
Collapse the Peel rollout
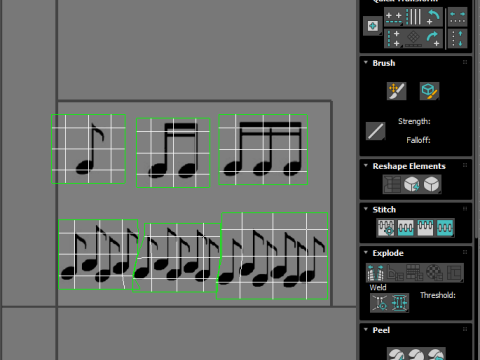(366, 329)
